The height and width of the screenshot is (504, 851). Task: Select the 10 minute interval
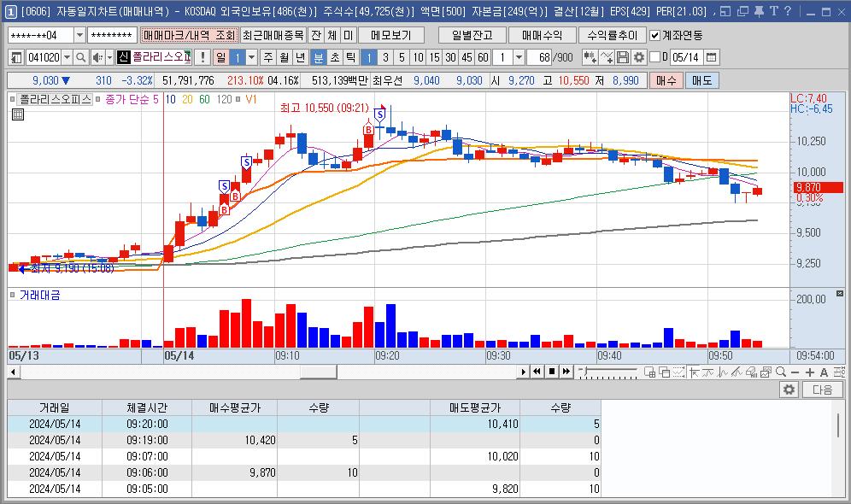pyautogui.click(x=418, y=57)
